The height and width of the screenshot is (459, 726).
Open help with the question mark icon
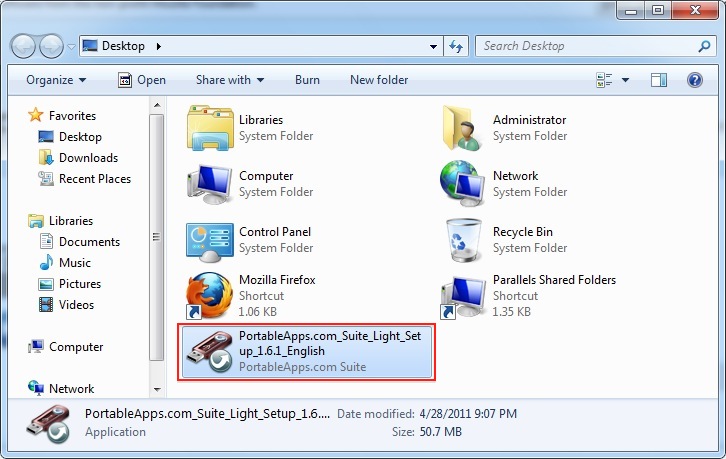(x=694, y=80)
